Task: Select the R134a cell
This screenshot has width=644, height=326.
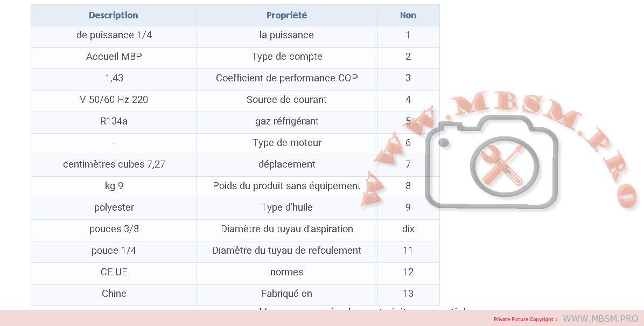Action: tap(114, 121)
